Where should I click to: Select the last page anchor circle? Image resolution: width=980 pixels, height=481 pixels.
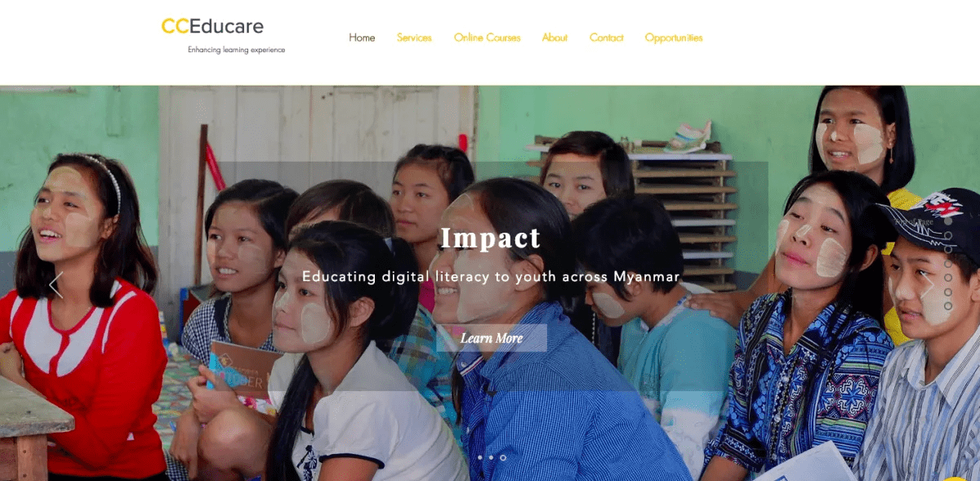point(948,306)
